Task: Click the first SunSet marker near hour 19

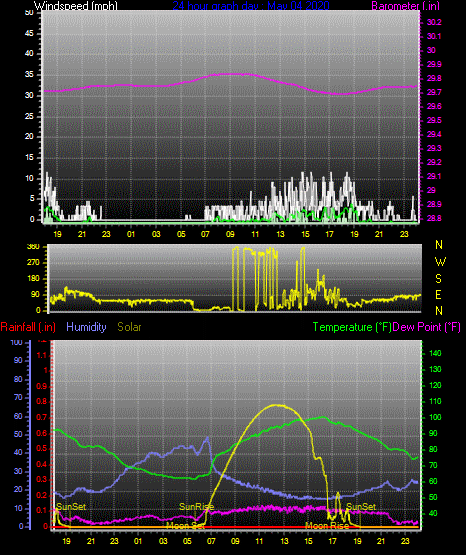Action: pos(71,507)
